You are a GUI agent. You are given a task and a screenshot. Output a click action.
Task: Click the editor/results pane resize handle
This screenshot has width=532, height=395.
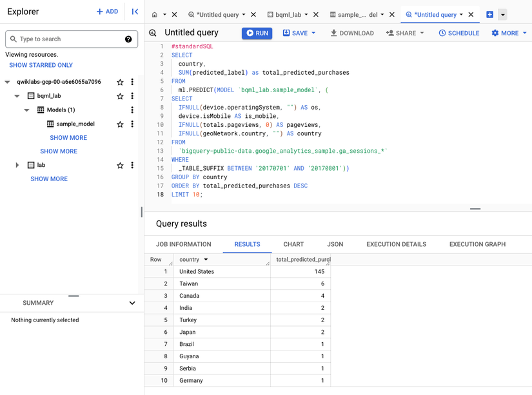pyautogui.click(x=475, y=209)
